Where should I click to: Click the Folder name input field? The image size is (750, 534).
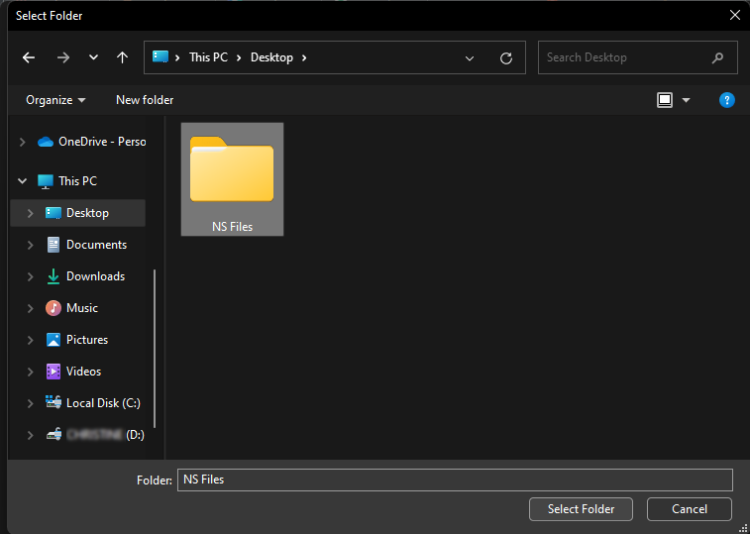click(454, 479)
